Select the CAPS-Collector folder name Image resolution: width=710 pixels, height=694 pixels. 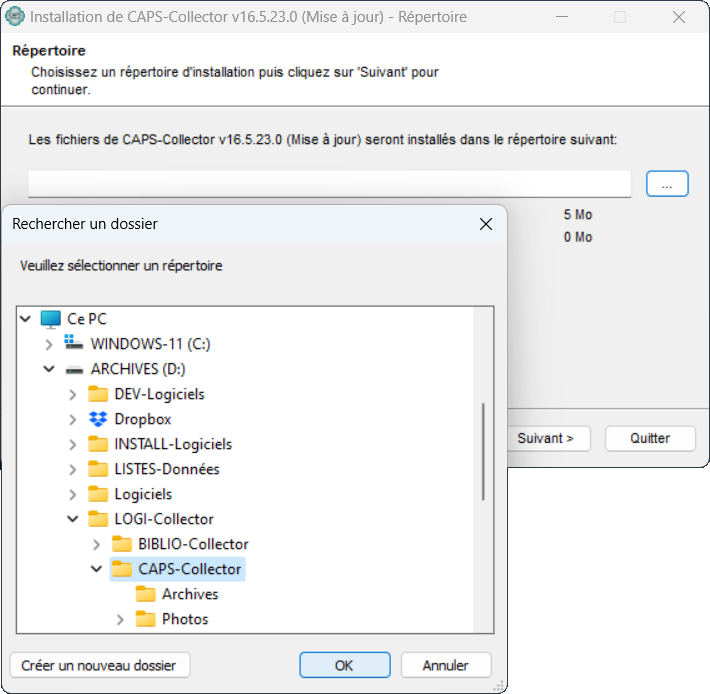pos(189,569)
